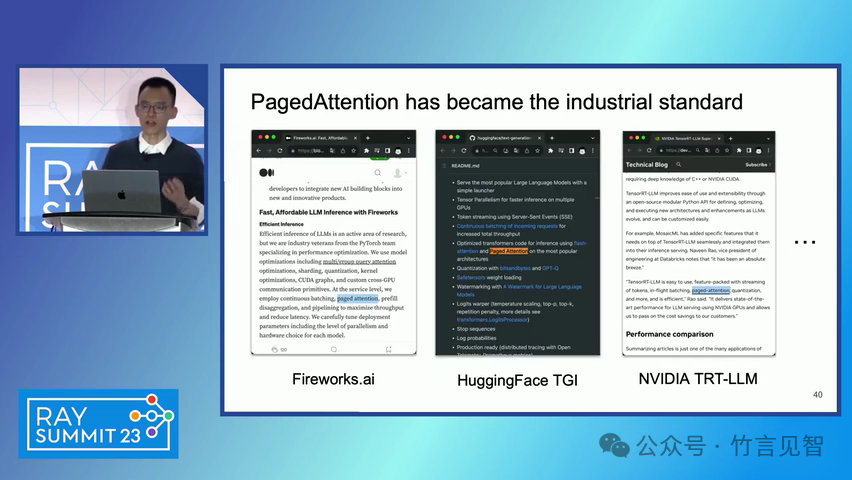Image resolution: width=852 pixels, height=480 pixels.
Task: Open the three-dot browser menu in Fireworks.ai window
Action: pos(409,151)
